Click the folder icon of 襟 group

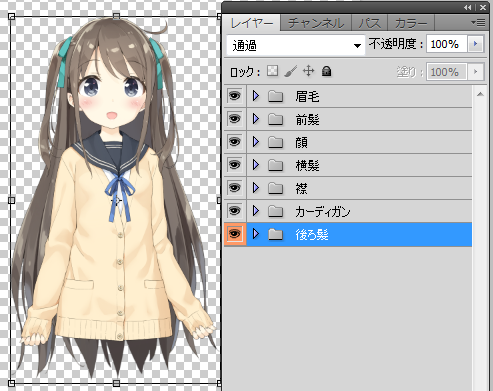[275, 188]
